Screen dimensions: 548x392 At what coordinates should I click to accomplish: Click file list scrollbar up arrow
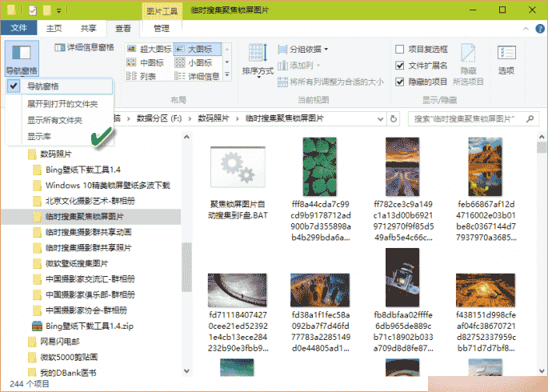click(542, 137)
